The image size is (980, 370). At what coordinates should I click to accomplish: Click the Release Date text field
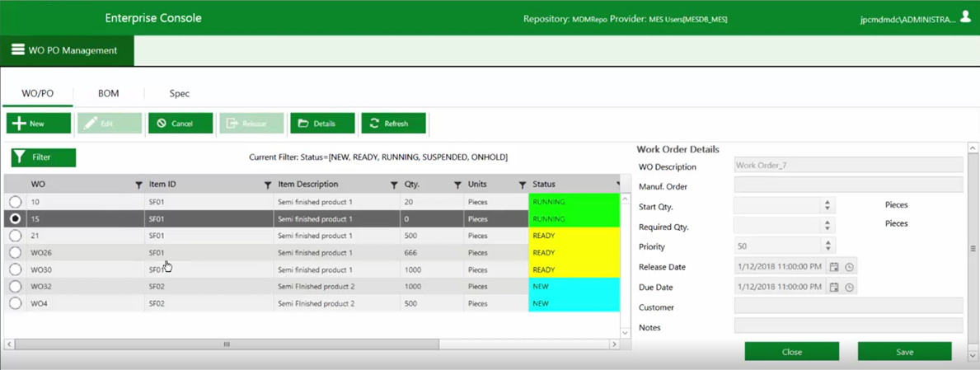(x=780, y=267)
